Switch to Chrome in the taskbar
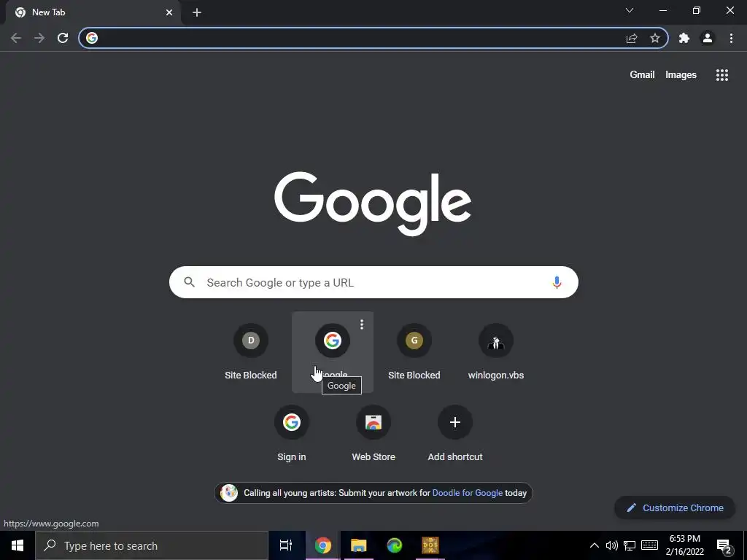The height and width of the screenshot is (560, 747). tap(322, 545)
